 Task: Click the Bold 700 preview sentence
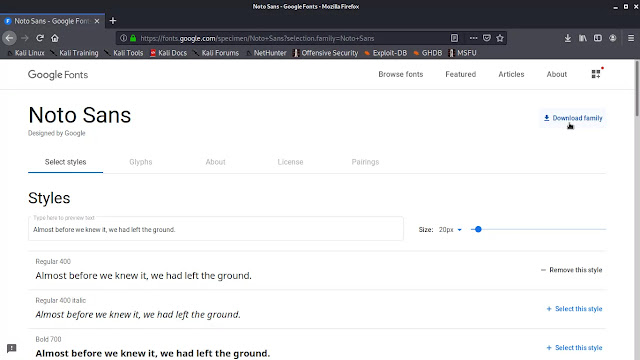coord(153,353)
